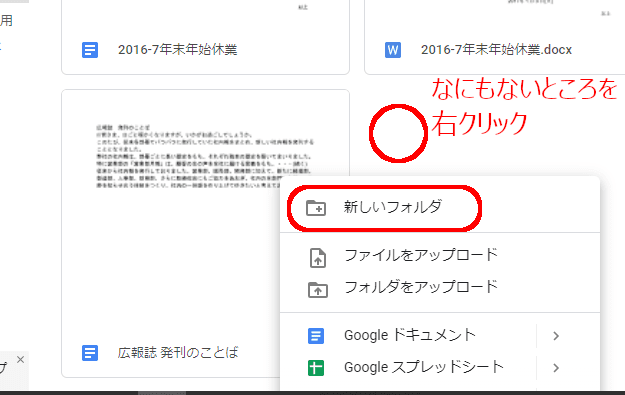Select 新しいフォルダ from the context menu
Viewport: 625px width, 395px height.
(440, 208)
